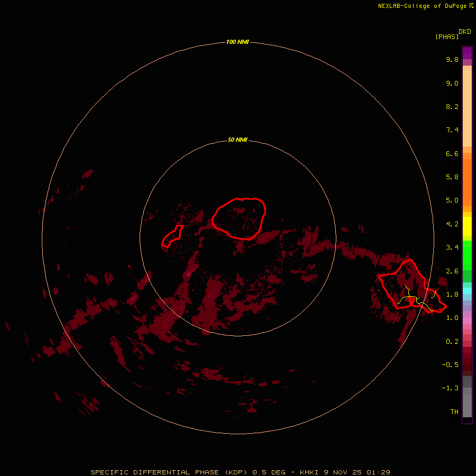Click the SPECIFIC DIFFERENTIAL PHASE product title

(x=154, y=472)
